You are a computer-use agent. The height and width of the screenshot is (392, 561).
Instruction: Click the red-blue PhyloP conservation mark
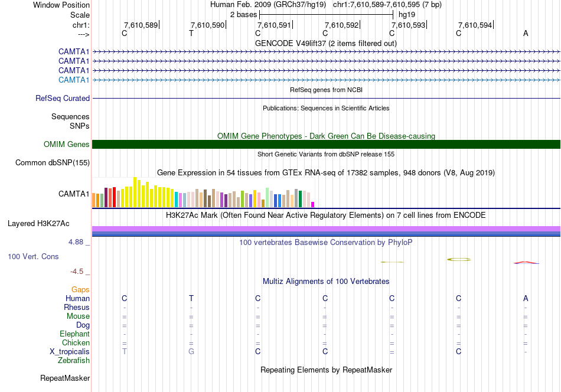(526, 263)
